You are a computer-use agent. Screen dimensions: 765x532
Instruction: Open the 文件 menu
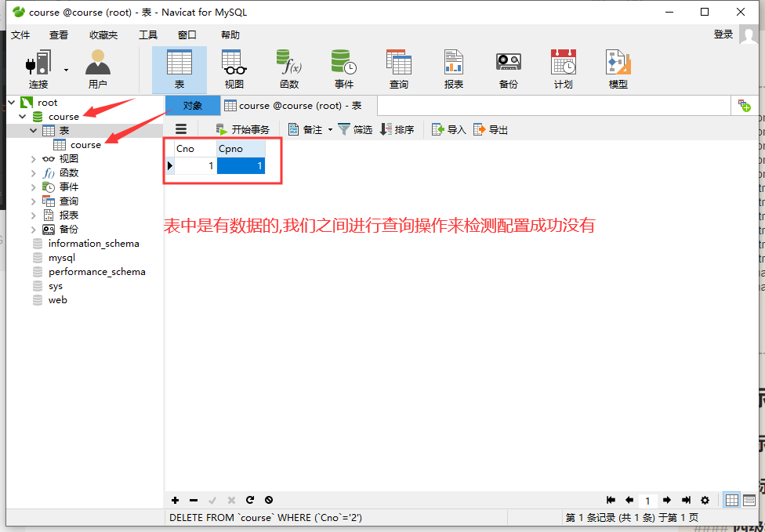point(20,34)
